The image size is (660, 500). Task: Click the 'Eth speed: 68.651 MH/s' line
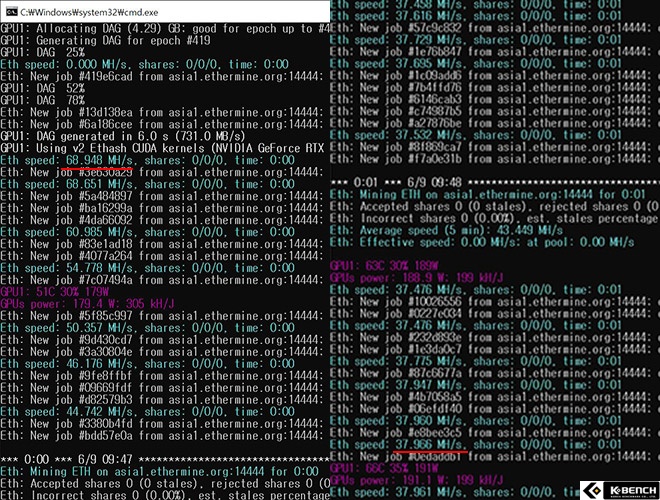147,184
